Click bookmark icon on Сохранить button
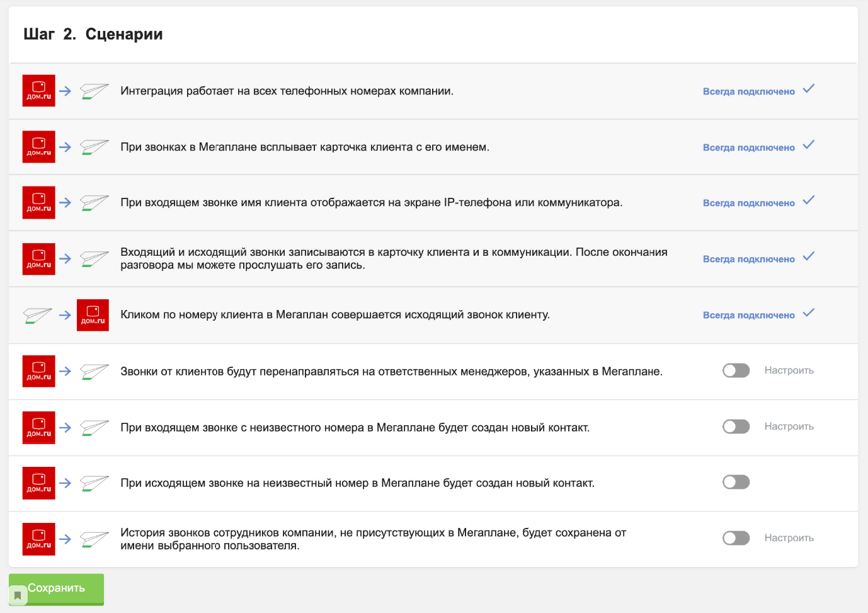The width and height of the screenshot is (868, 613). [18, 595]
